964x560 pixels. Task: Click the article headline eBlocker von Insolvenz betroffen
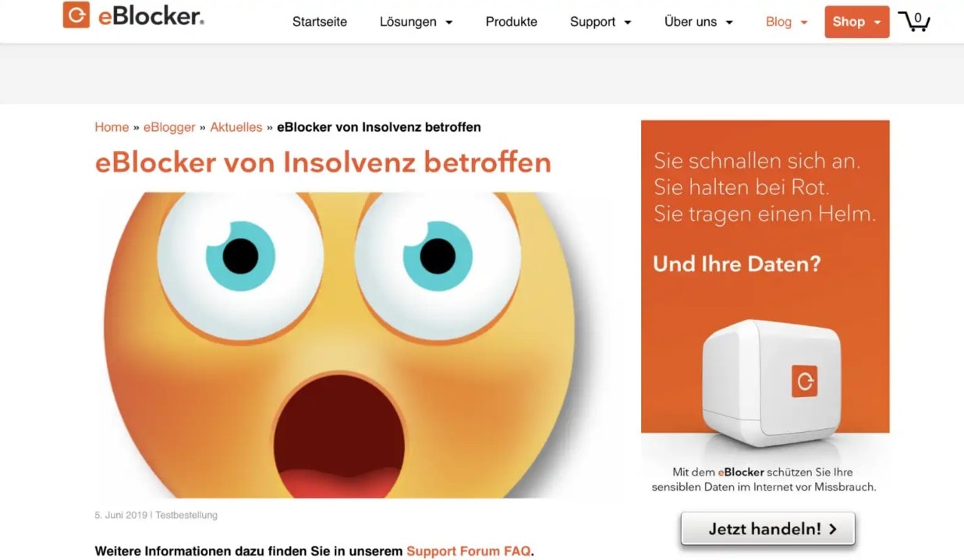pos(323,162)
